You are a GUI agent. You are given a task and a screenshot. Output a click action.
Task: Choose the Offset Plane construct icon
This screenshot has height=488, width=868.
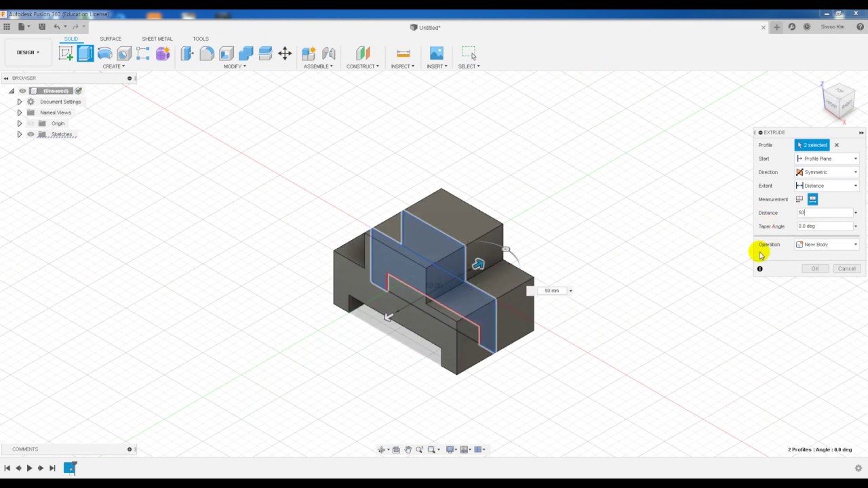363,54
